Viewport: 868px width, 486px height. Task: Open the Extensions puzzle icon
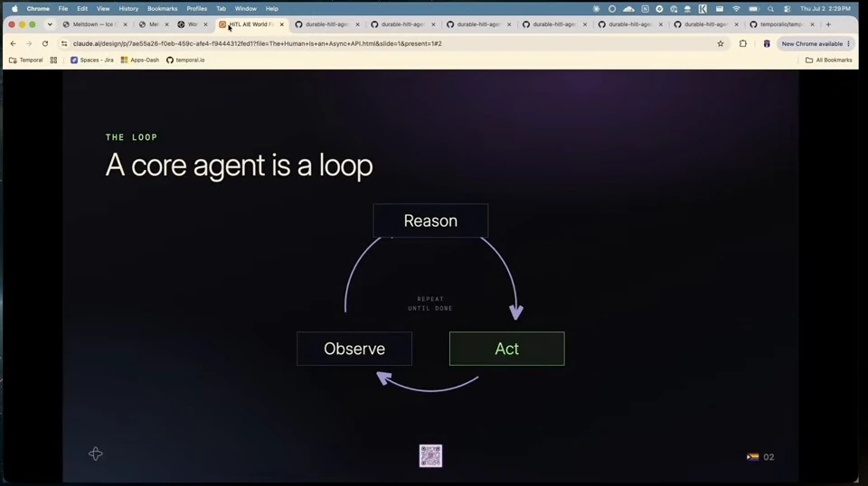point(743,43)
